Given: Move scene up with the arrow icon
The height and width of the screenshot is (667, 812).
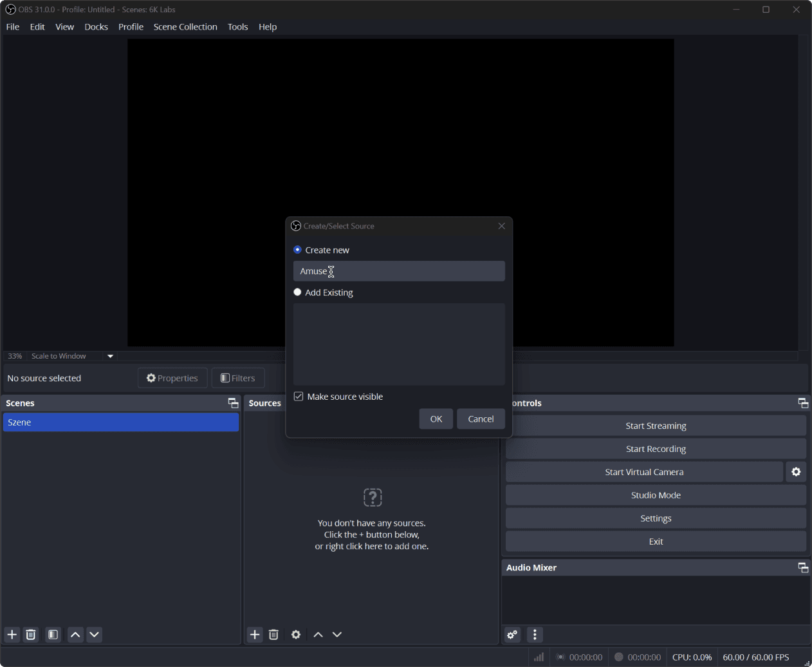Looking at the screenshot, I should pyautogui.click(x=75, y=635).
